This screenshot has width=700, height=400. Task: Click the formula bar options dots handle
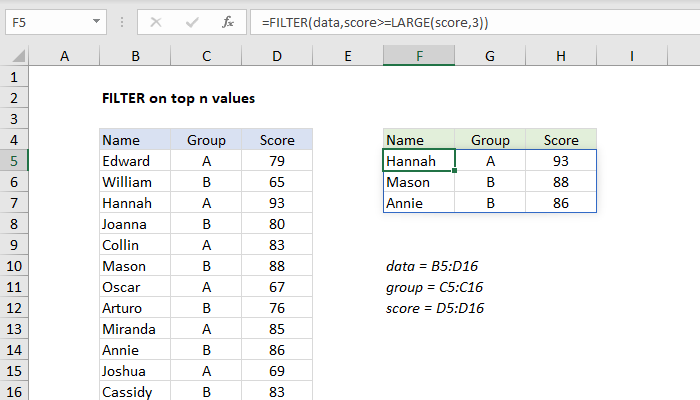pos(122,22)
